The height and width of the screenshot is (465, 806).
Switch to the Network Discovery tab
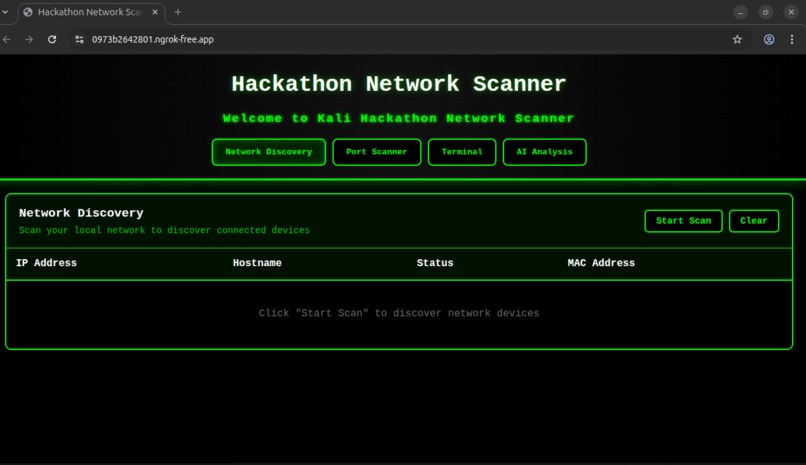(268, 152)
